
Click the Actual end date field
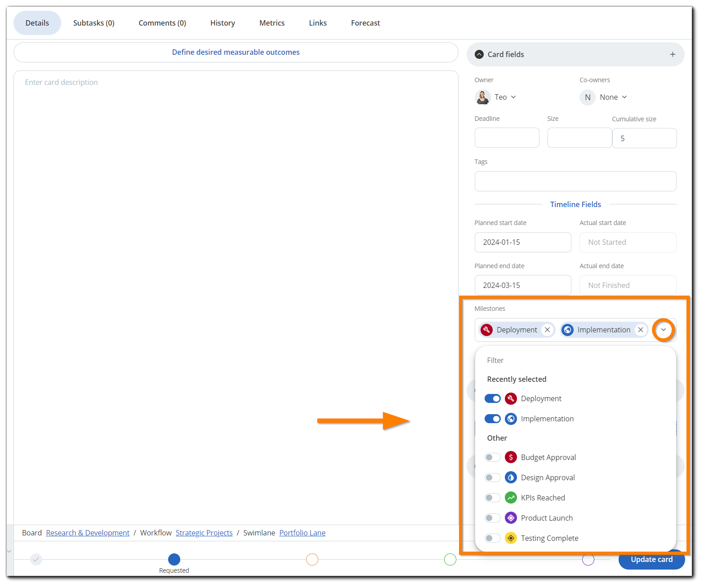(x=628, y=285)
